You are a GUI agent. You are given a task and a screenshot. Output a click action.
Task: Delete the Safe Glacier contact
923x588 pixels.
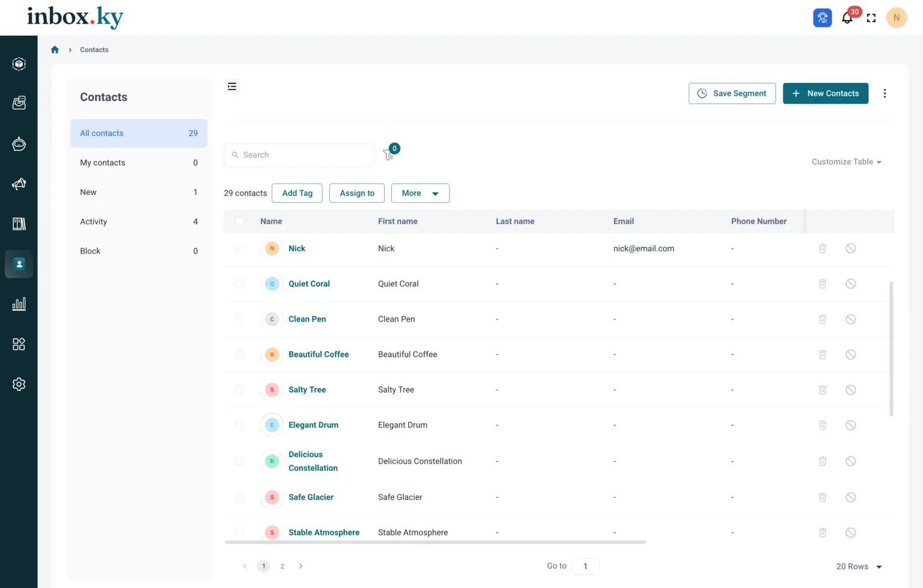[823, 497]
